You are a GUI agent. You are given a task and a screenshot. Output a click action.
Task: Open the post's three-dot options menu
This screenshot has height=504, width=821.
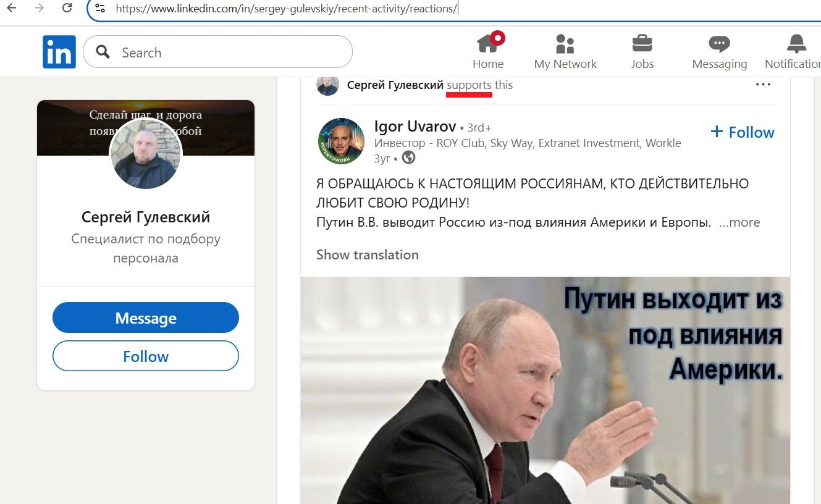[x=763, y=85]
